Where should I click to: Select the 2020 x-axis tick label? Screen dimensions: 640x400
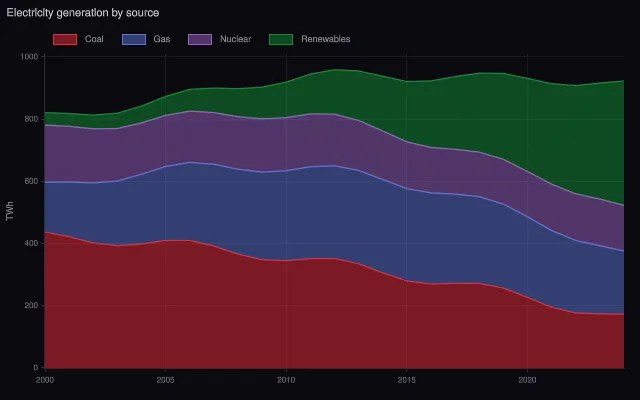tap(527, 380)
